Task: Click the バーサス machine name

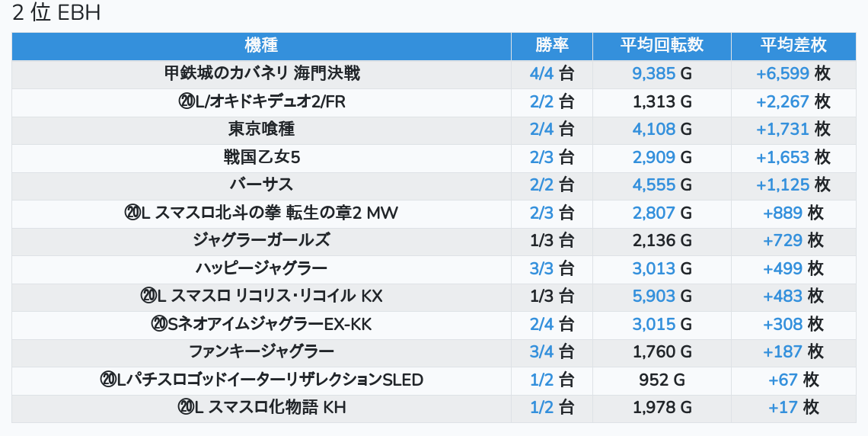Action: (262, 184)
